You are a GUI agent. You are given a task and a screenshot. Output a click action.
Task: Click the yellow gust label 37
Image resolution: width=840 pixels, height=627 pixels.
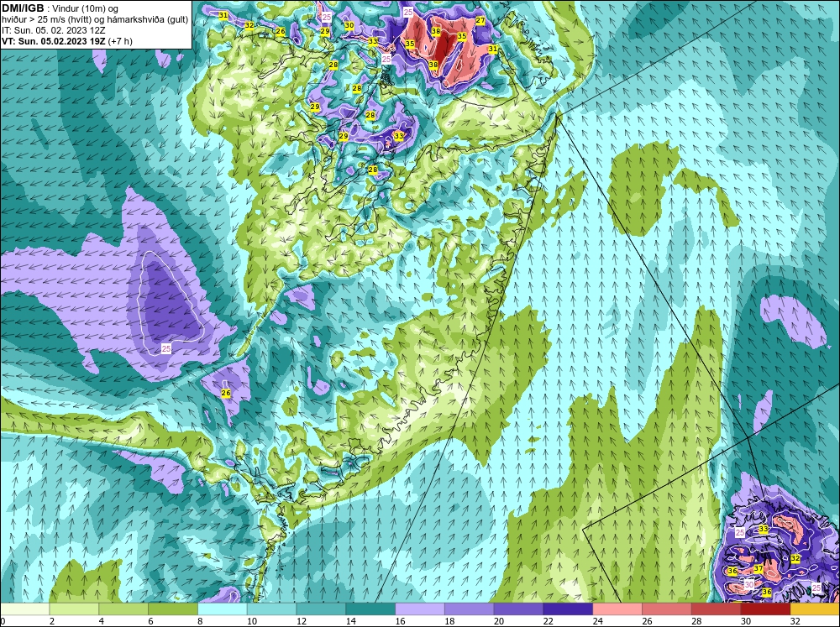pos(758,568)
